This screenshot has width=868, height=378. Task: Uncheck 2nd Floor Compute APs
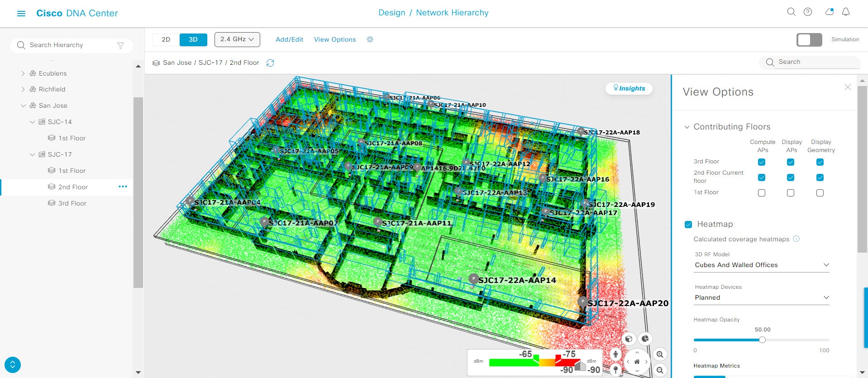coord(762,177)
